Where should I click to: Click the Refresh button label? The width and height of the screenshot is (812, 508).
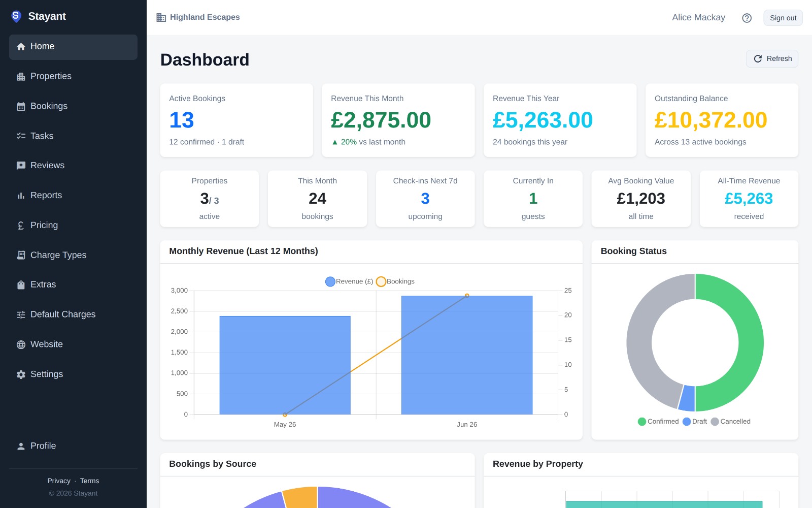(779, 59)
